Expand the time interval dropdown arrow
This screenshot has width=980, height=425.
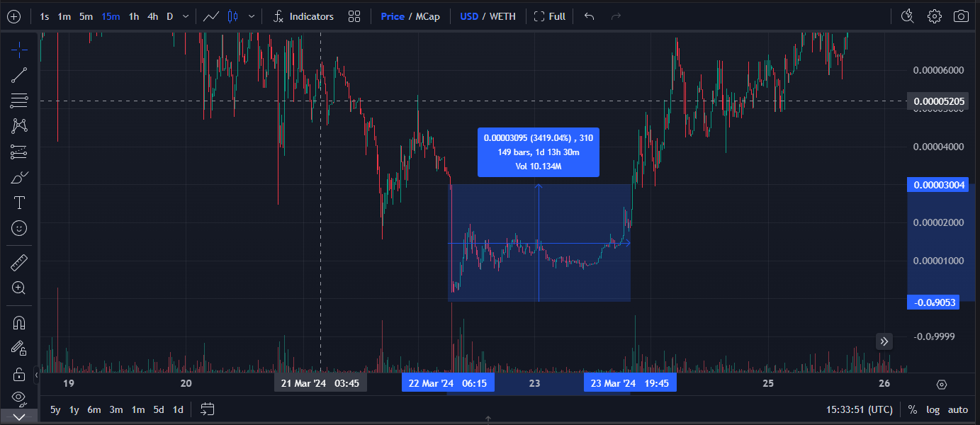pos(186,16)
